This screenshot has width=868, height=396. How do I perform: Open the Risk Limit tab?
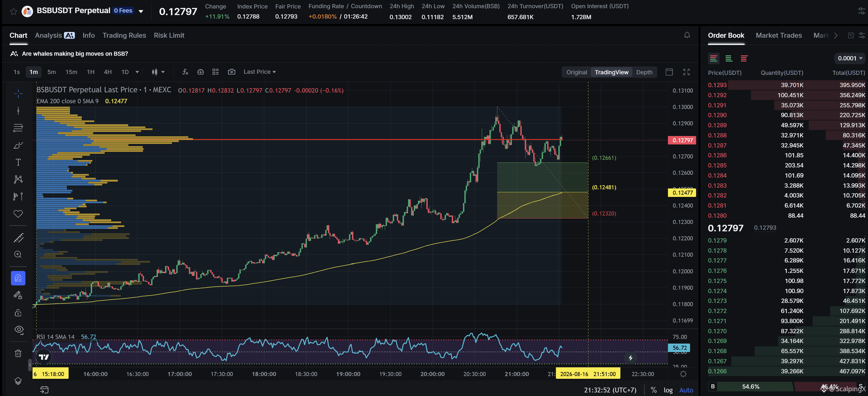point(169,35)
